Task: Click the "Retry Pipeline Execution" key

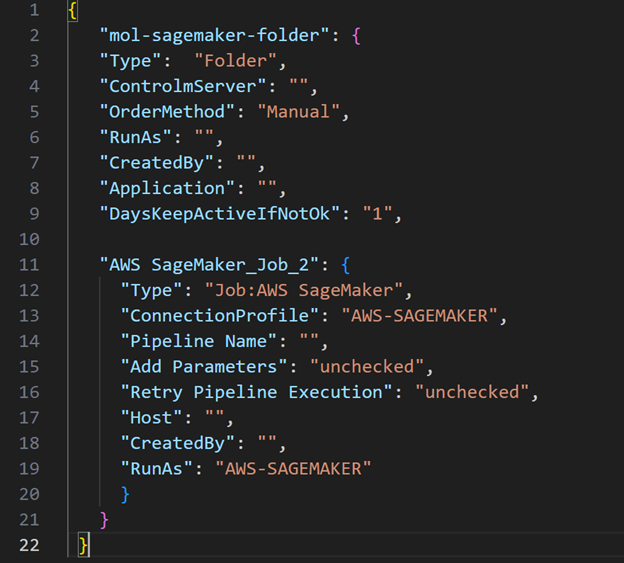Action: click(x=257, y=392)
